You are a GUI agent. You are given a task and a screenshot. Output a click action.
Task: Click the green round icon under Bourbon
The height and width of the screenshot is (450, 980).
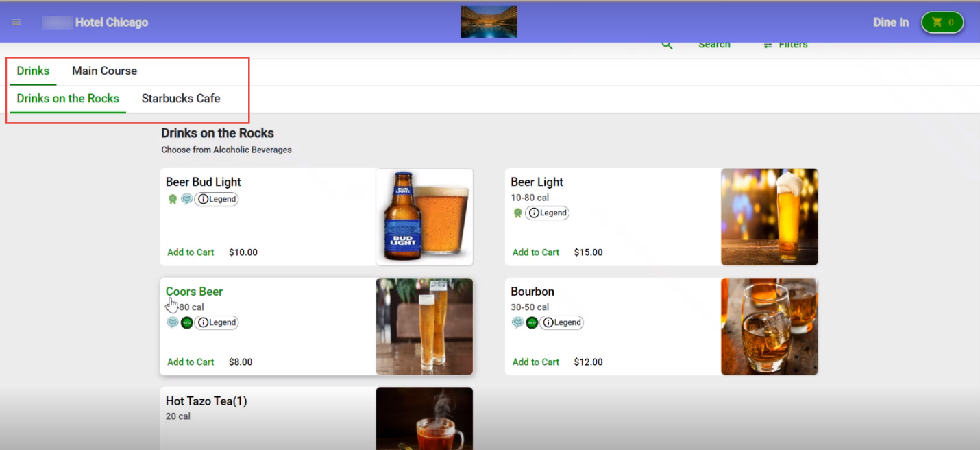coord(532,322)
